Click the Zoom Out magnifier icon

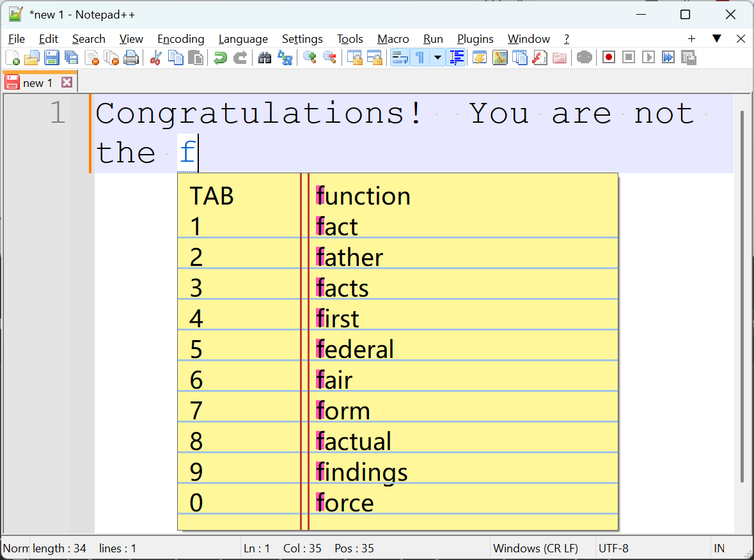(330, 58)
